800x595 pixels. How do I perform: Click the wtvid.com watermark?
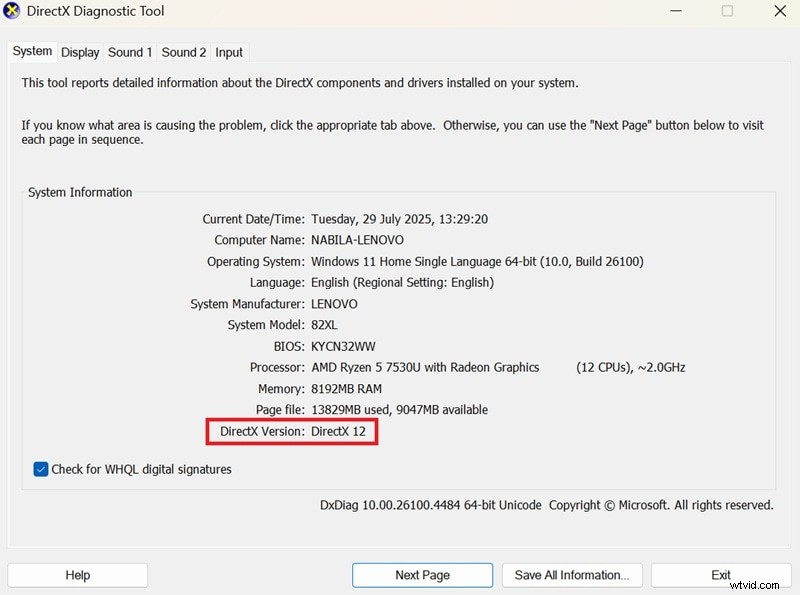[x=756, y=587]
